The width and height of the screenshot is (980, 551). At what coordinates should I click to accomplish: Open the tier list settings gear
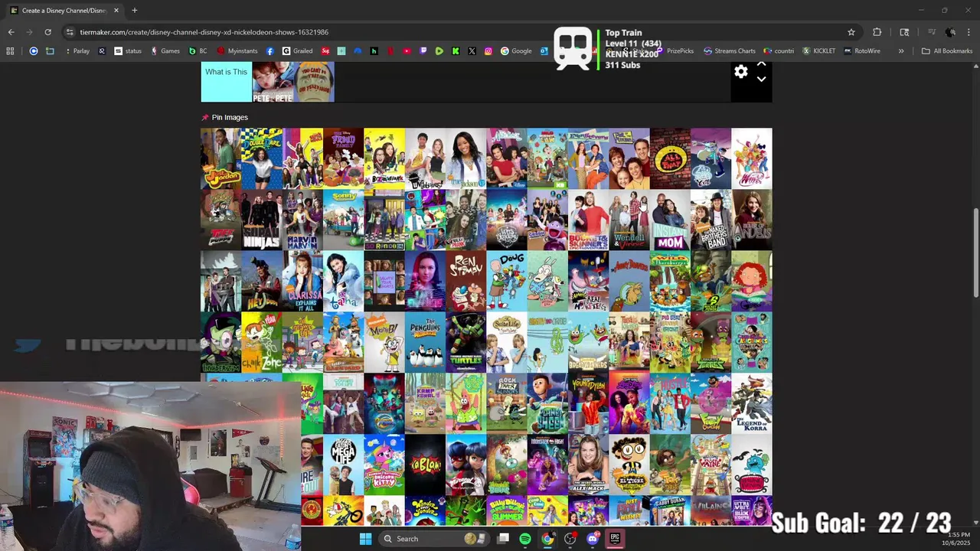tap(741, 72)
